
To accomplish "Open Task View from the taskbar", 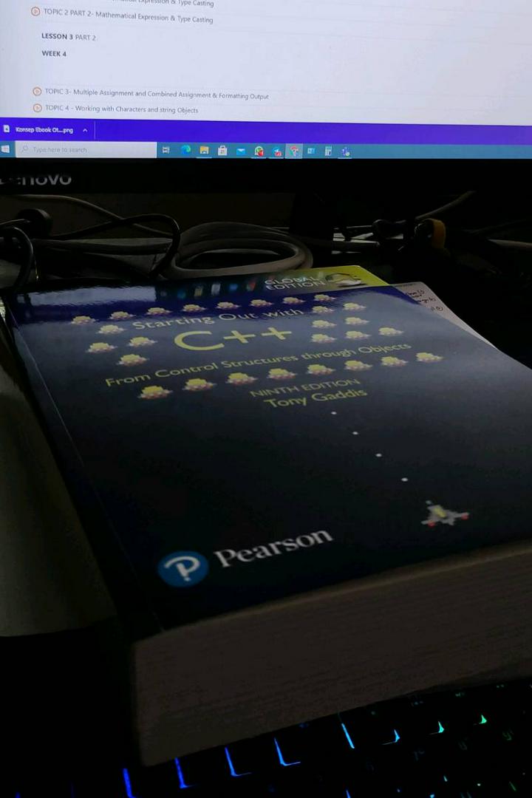I will coord(166,150).
